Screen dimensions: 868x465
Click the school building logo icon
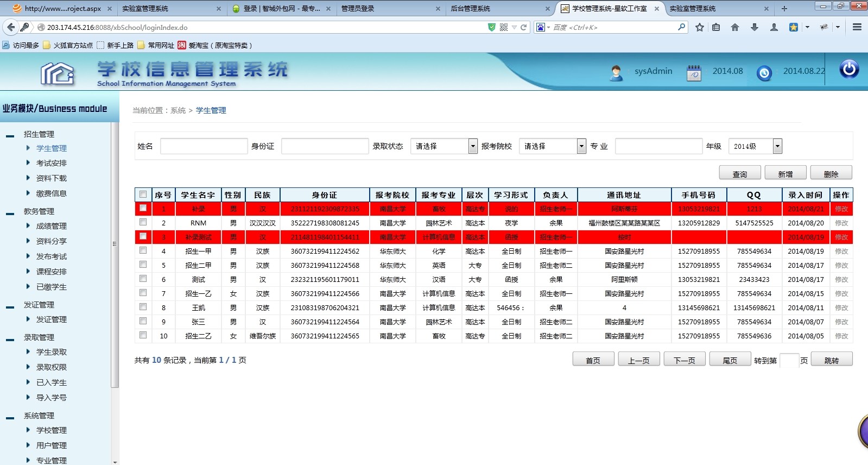click(x=58, y=73)
